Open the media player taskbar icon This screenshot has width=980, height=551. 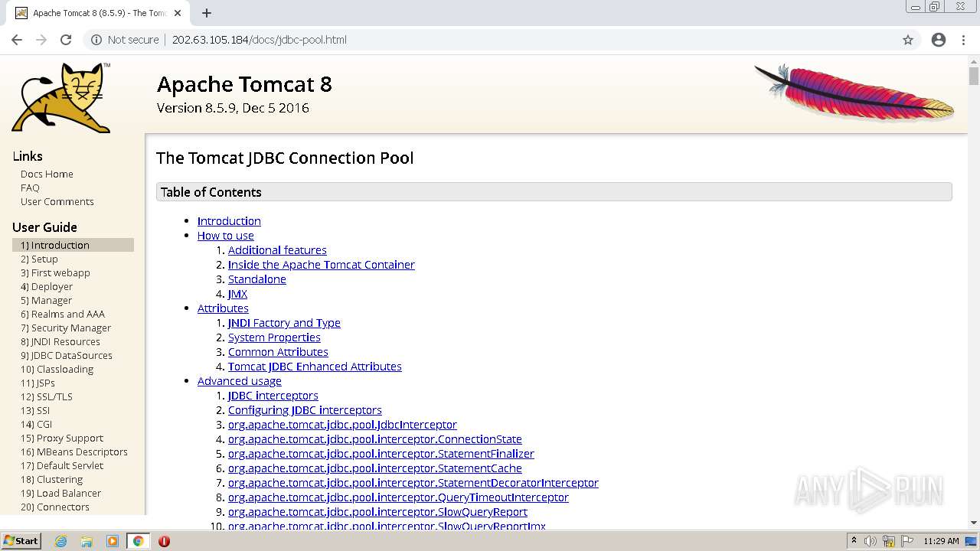click(x=113, y=541)
